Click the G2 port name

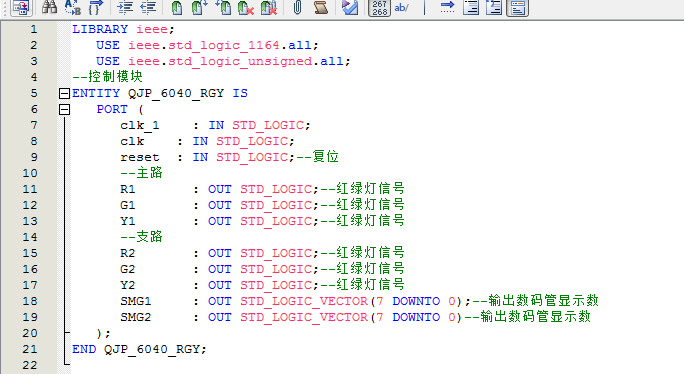pyautogui.click(x=127, y=269)
